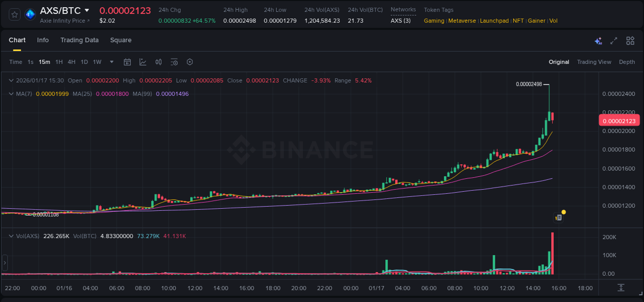
Task: Open the indicator settings icon
Action: [174, 62]
